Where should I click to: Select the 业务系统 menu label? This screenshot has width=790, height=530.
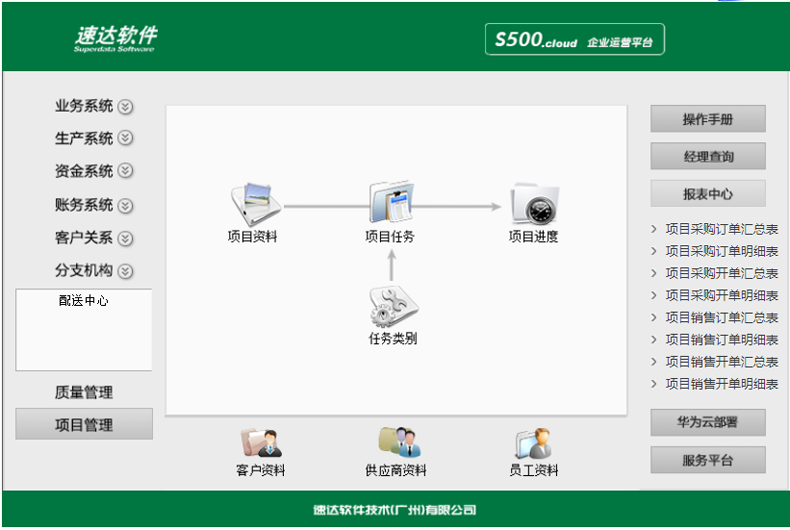[84, 106]
